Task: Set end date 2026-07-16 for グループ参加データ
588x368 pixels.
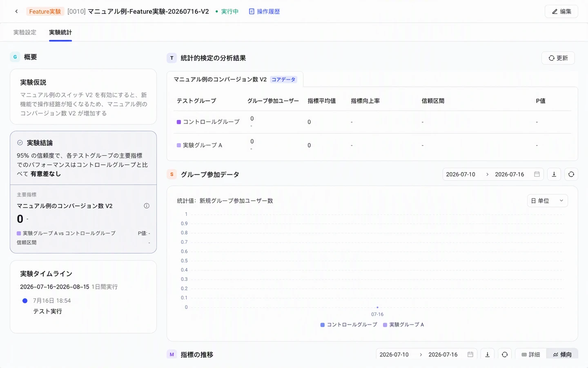Action: (x=510, y=174)
